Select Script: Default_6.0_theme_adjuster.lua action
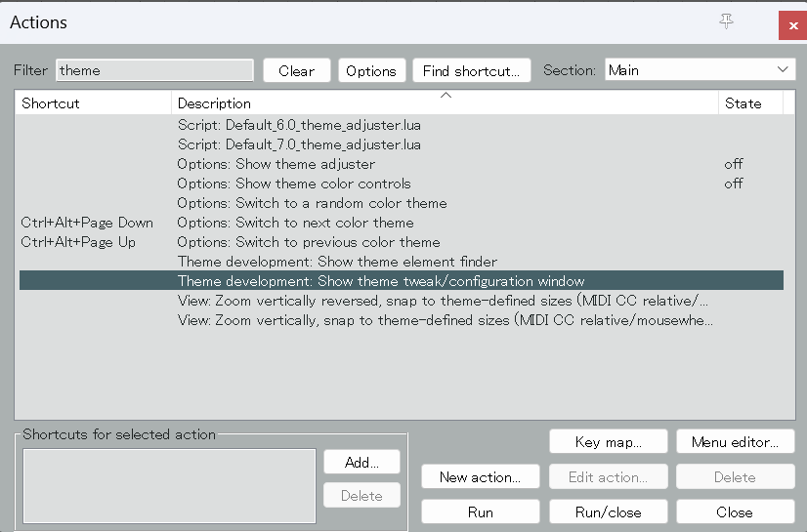 [x=402, y=125]
